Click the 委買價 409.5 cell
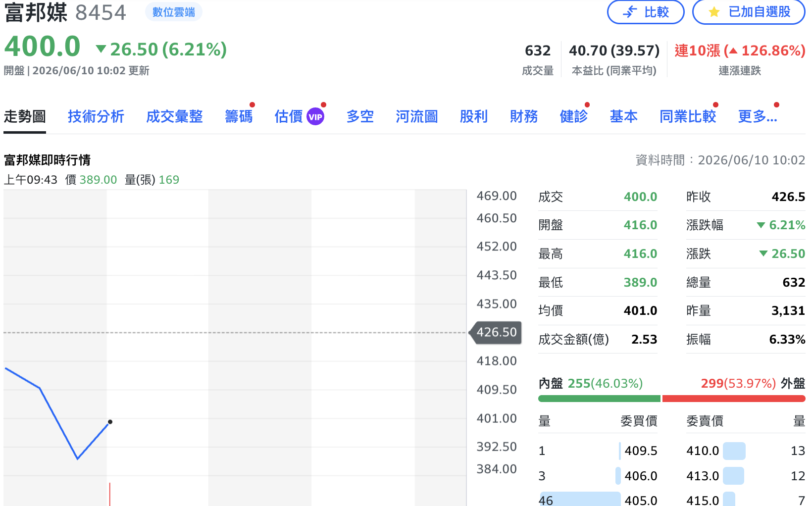This screenshot has height=506, width=812. (641, 451)
